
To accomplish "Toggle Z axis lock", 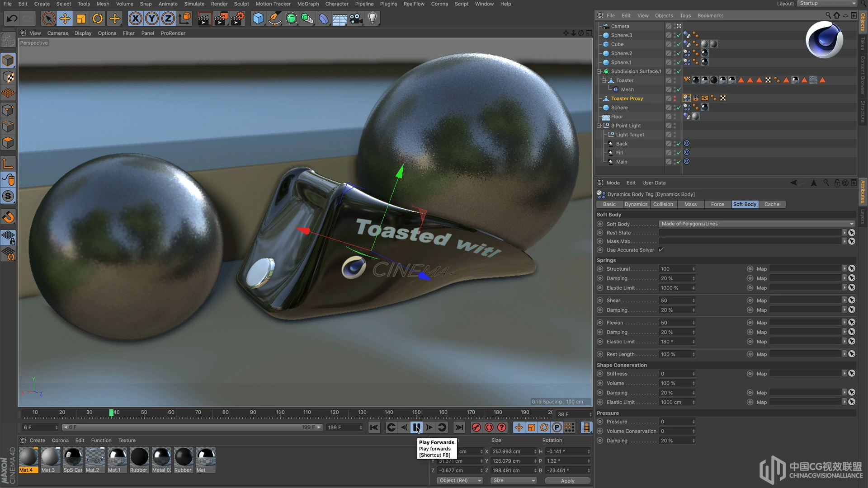I will (x=168, y=19).
